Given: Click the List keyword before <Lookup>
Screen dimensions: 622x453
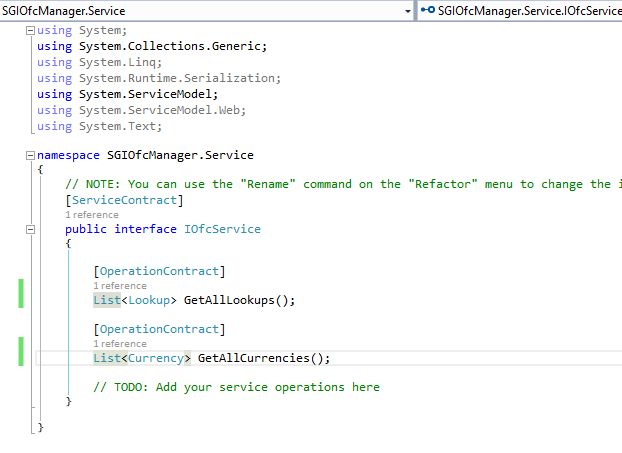Looking at the screenshot, I should click(107, 300).
